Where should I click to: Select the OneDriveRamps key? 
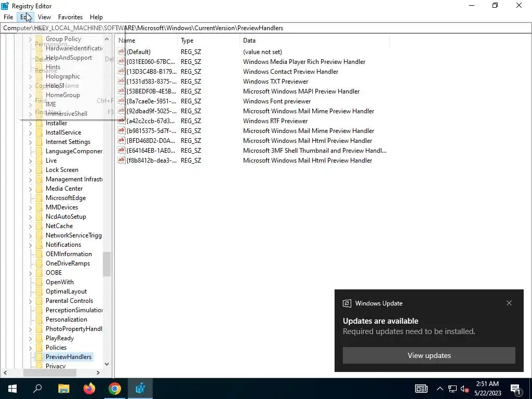(x=68, y=263)
